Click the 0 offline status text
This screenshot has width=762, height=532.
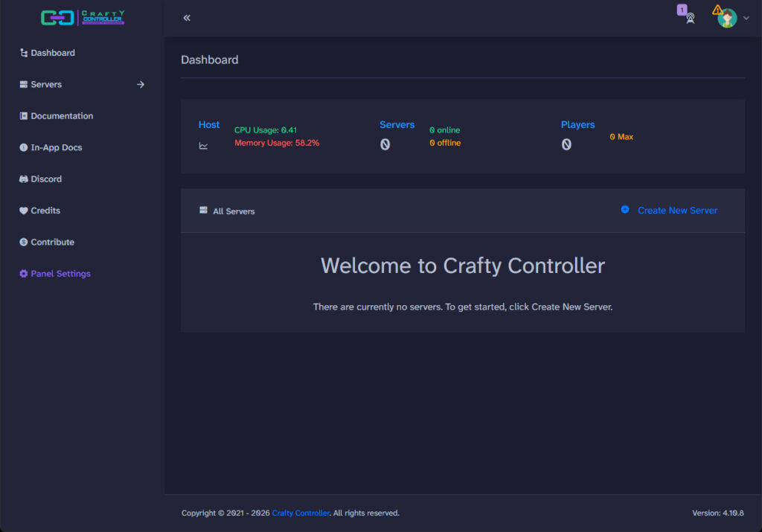coord(445,143)
